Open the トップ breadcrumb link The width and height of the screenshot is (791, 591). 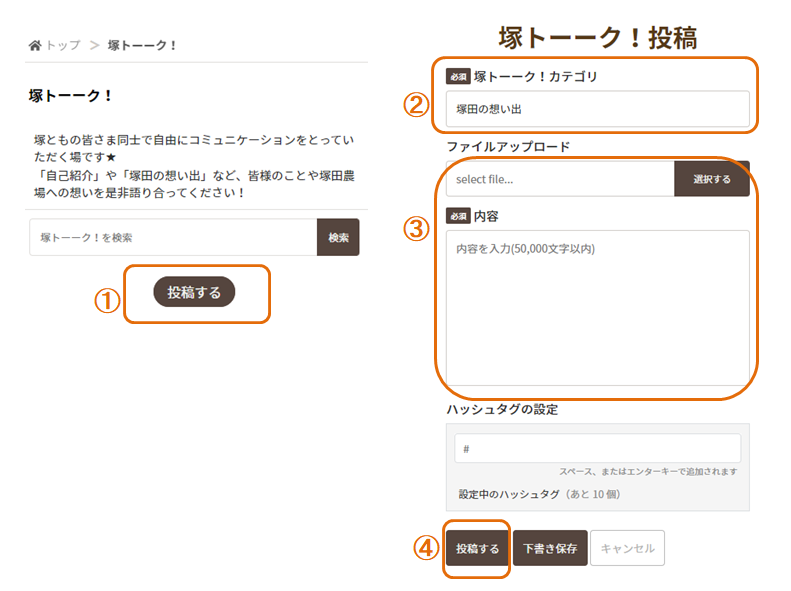(62, 45)
